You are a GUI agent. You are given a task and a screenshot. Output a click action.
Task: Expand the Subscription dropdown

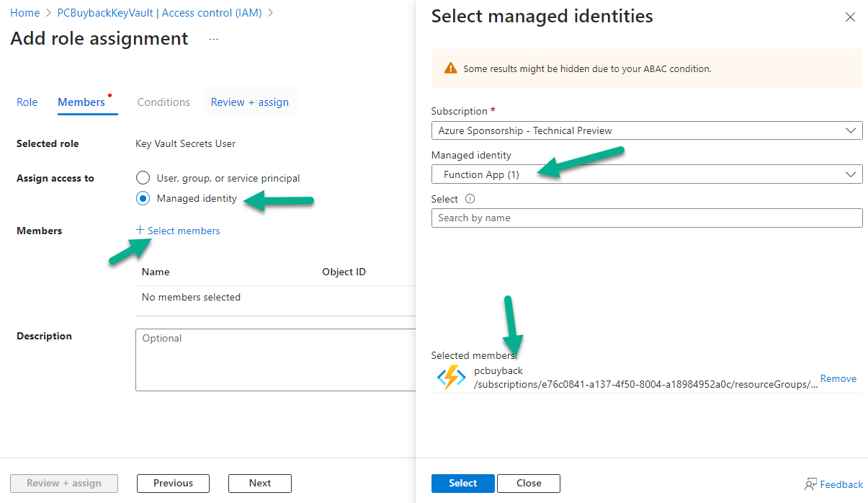(x=647, y=130)
